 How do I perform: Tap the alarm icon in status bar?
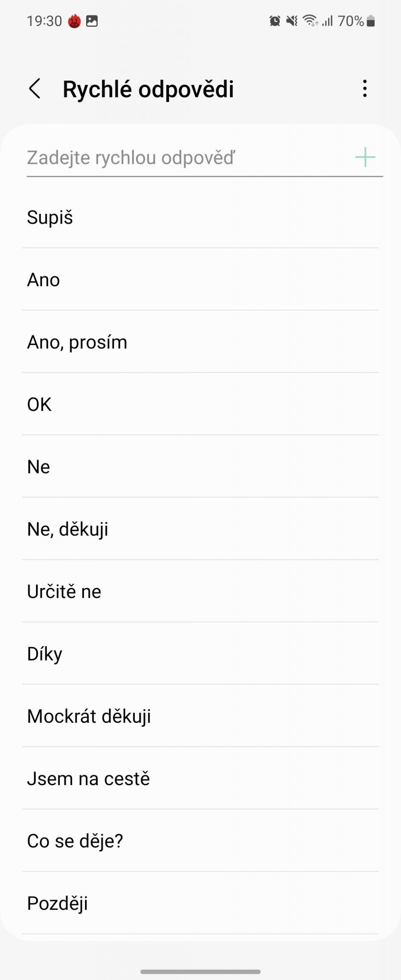click(x=275, y=21)
